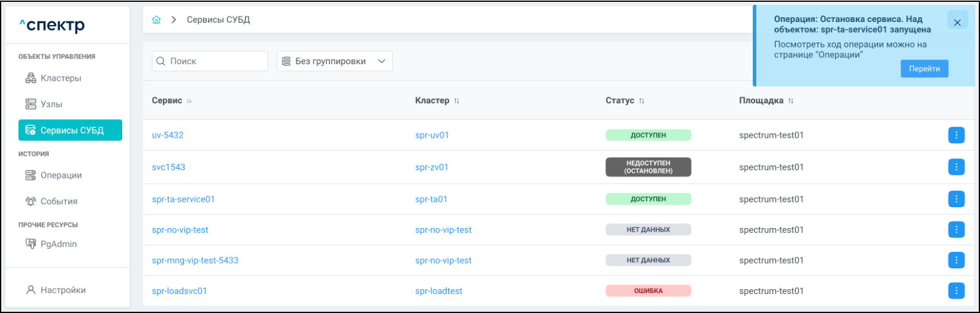Open Кластеры in the sidebar

[x=60, y=78]
